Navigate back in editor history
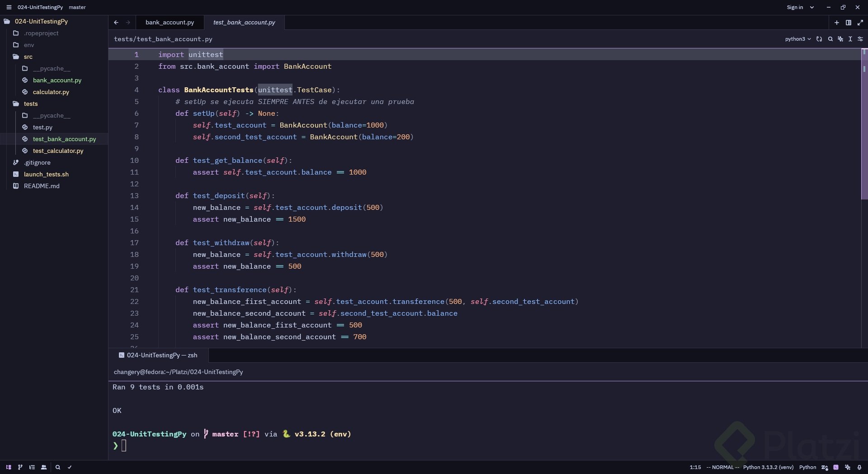This screenshot has height=474, width=868. pyautogui.click(x=116, y=22)
